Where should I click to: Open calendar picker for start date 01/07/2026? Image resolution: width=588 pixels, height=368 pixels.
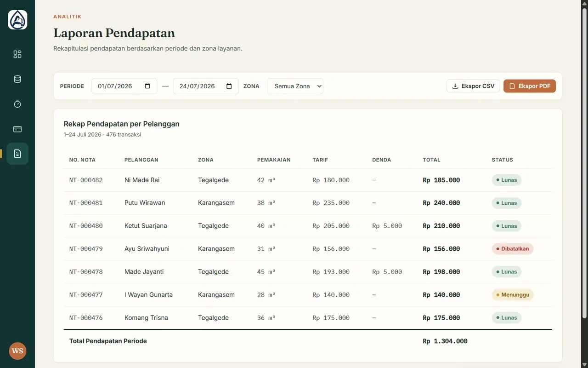click(x=147, y=86)
